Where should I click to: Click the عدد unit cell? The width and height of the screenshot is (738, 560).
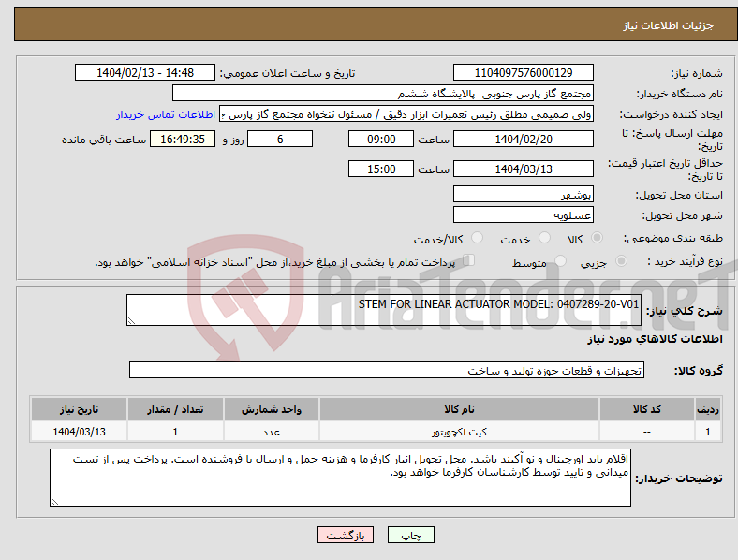(x=272, y=432)
